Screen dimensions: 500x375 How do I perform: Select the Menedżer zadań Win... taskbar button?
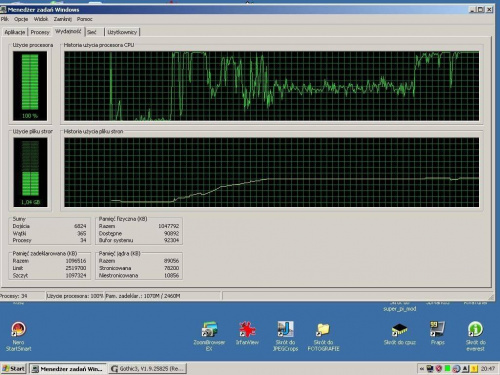68,369
